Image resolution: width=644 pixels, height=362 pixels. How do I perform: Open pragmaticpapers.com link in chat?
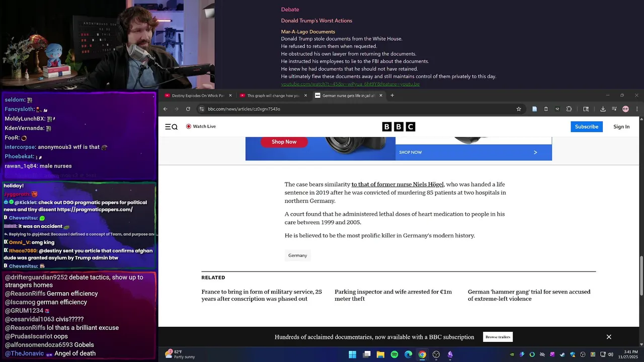[x=95, y=210]
